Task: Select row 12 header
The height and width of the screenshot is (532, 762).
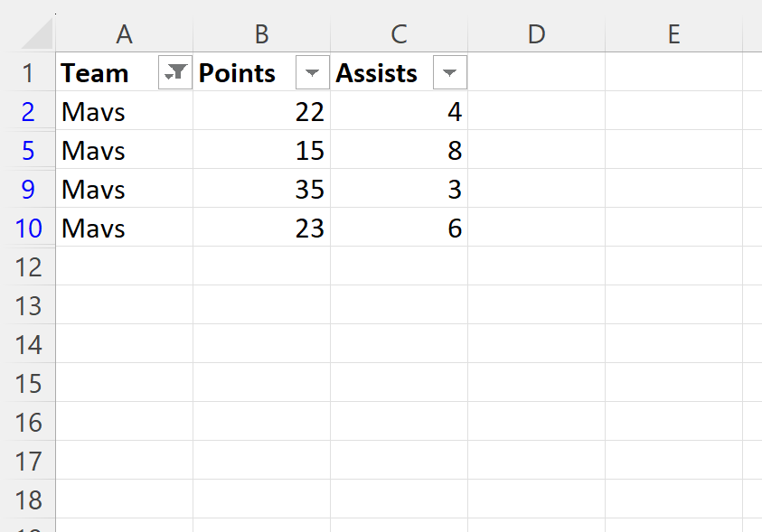Action: point(28,267)
